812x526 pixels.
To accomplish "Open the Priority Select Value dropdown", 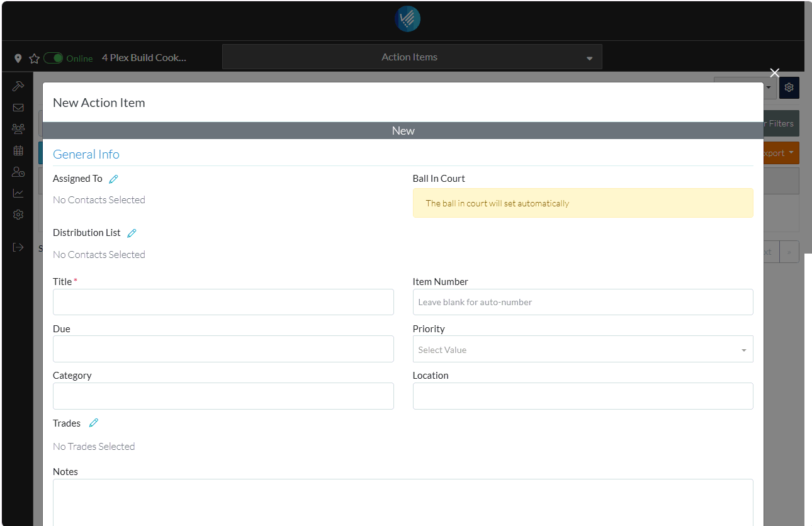I will 582,350.
